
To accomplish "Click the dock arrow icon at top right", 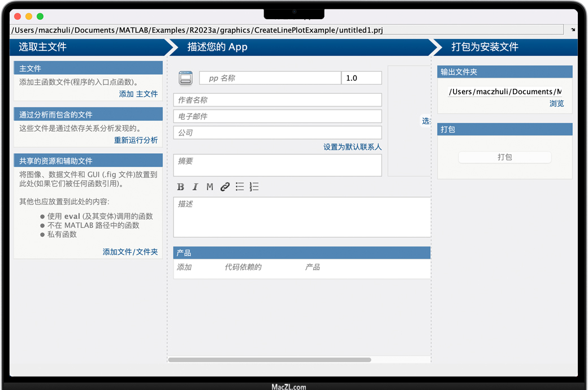I will tap(573, 30).
